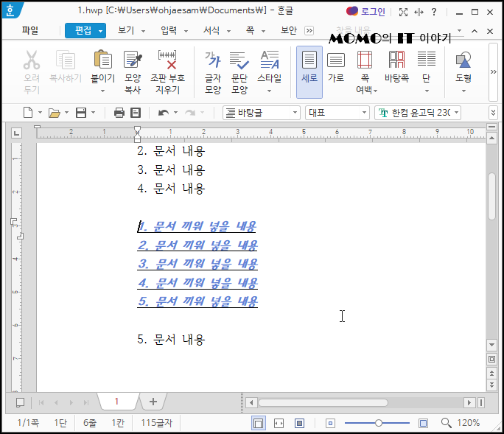504x434 pixels.
Task: Click the Shapes (도형) icon
Action: point(463,60)
